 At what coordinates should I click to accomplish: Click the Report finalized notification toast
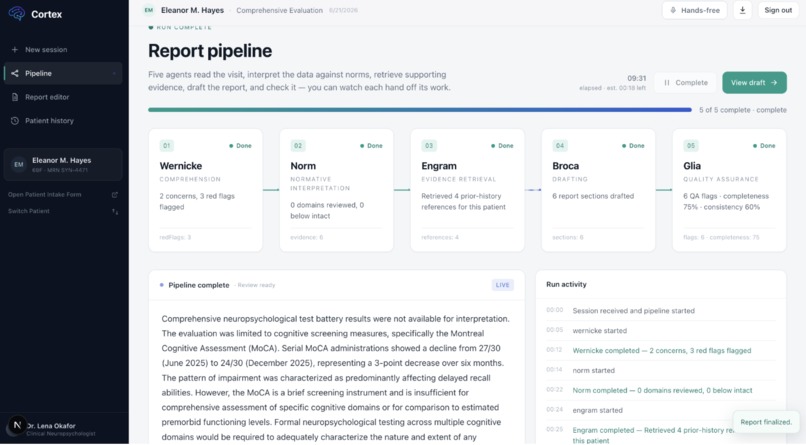(x=766, y=422)
